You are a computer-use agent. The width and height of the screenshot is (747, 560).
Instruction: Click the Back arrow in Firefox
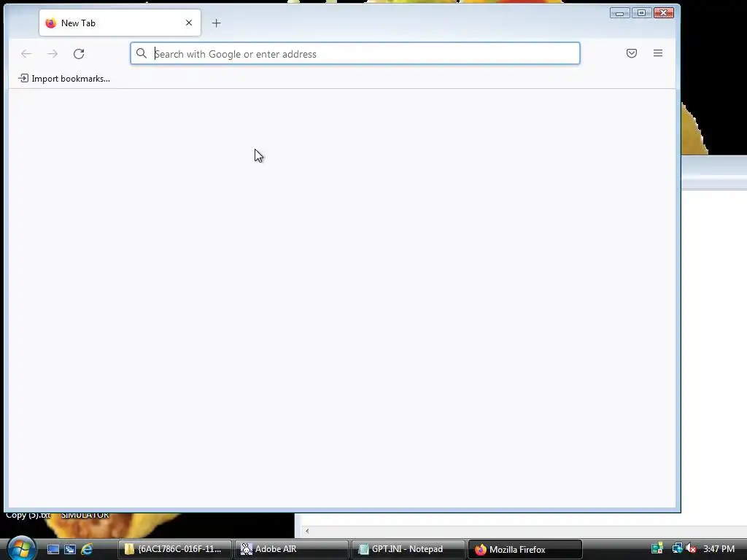click(26, 54)
